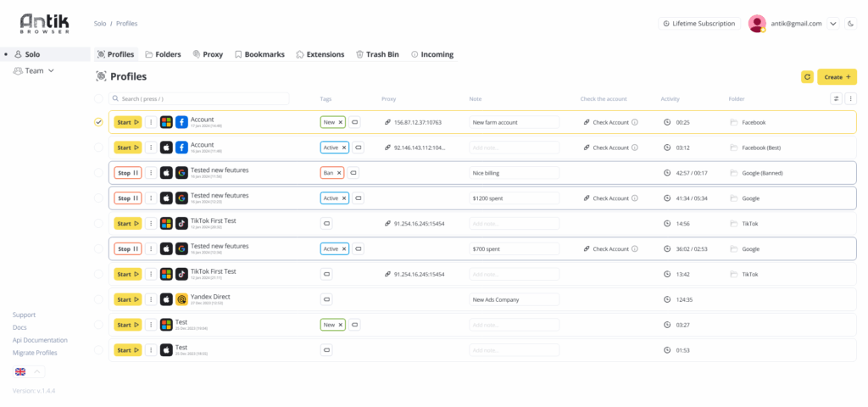Open Api Documentation link
This screenshot has width=868, height=407.
[40, 340]
